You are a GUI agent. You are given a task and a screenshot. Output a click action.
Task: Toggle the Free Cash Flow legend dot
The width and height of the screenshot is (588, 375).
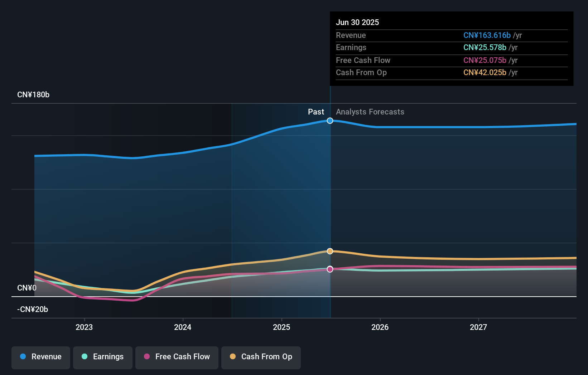(x=147, y=357)
